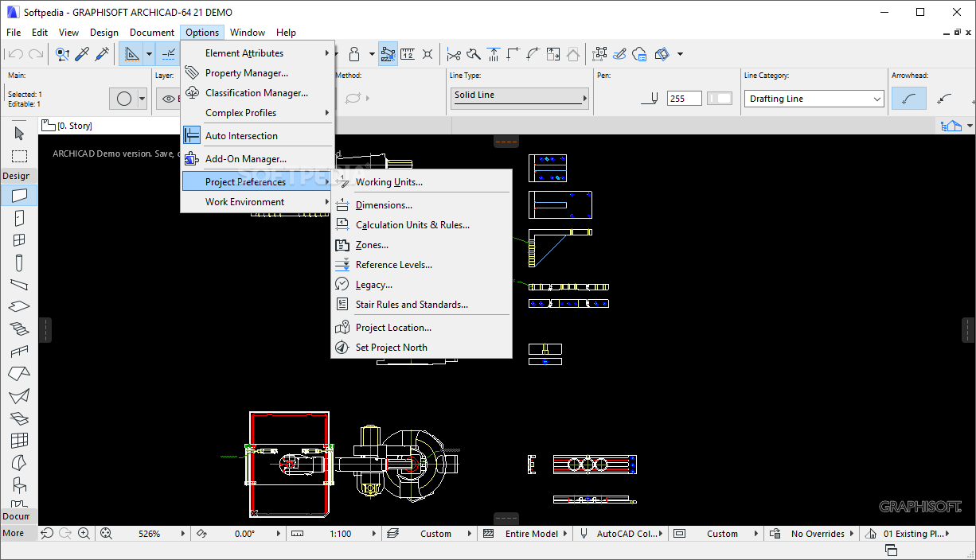Click the home-shaped toolbar icon
976x560 pixels.
coord(572,54)
